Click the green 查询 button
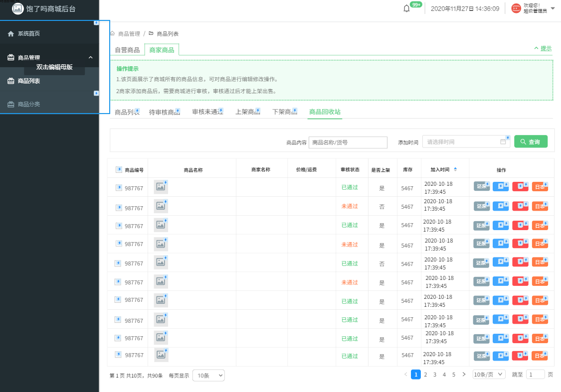 (531, 141)
